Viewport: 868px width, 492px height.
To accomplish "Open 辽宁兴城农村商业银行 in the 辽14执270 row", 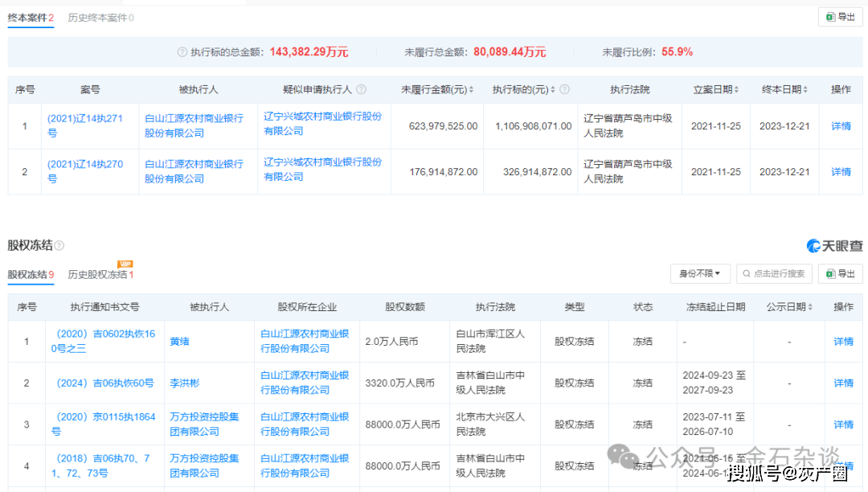I will (x=323, y=170).
